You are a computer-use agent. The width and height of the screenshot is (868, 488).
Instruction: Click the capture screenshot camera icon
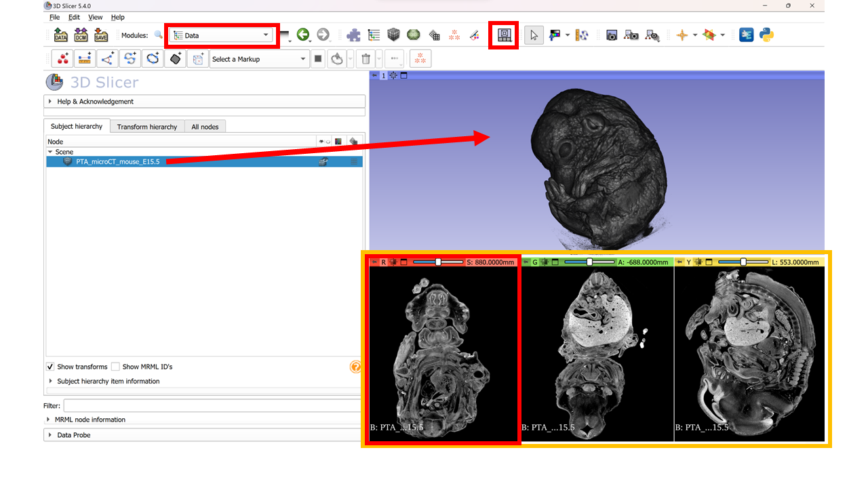click(x=612, y=35)
